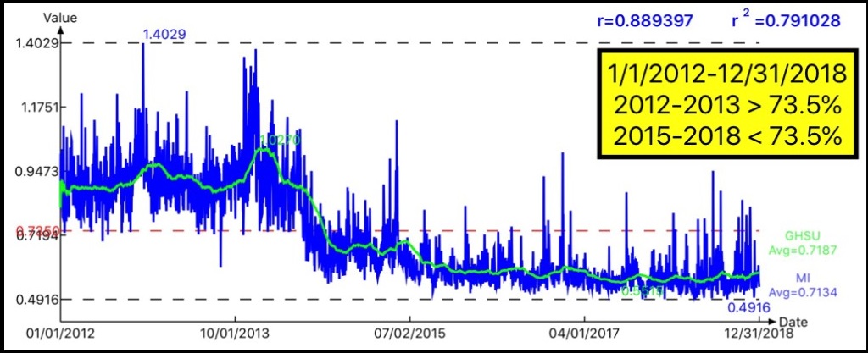Click the 04/01/2017 x-axis date label
The image size is (868, 353).
tap(582, 335)
